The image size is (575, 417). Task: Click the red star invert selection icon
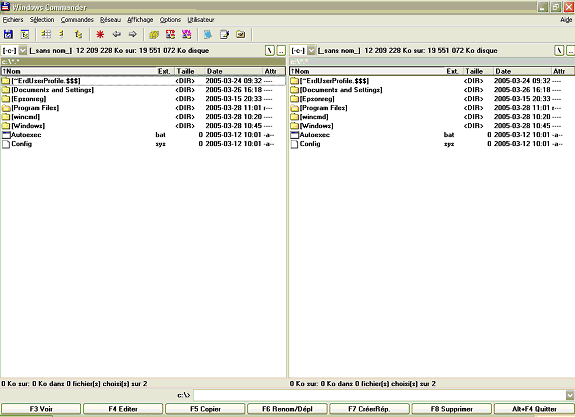100,34
